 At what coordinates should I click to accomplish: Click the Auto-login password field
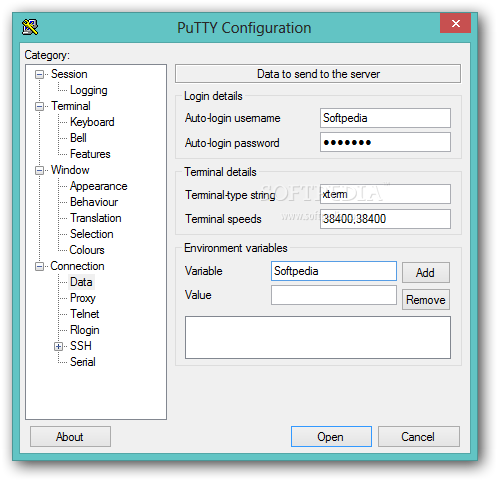[385, 142]
